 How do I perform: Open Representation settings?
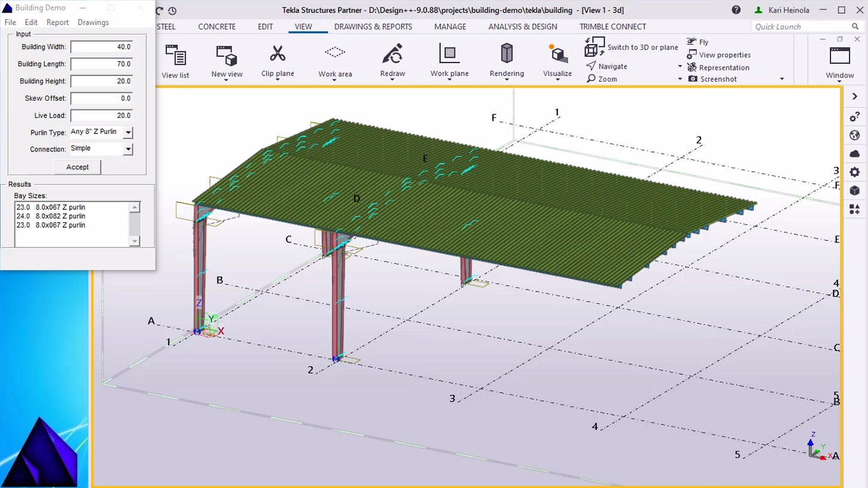[x=718, y=67]
